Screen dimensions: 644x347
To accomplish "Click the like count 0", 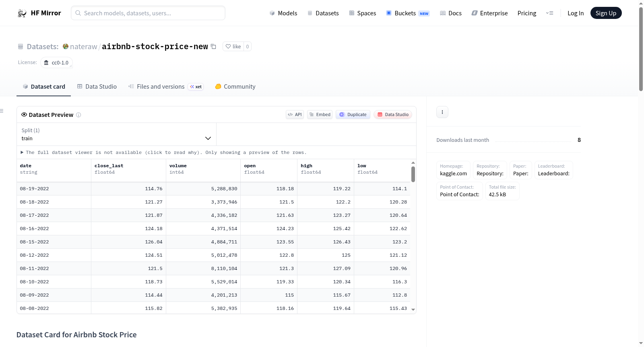I will coord(248,46).
